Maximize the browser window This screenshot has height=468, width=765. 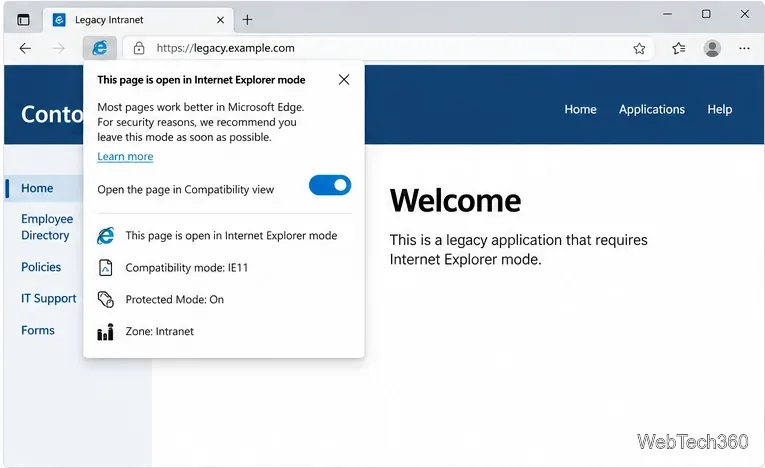706,14
